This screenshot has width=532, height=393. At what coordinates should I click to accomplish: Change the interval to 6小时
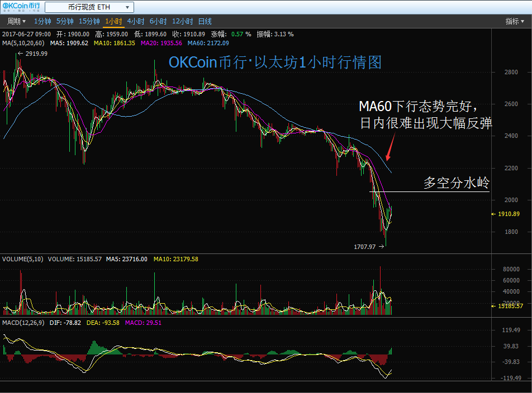(x=158, y=21)
